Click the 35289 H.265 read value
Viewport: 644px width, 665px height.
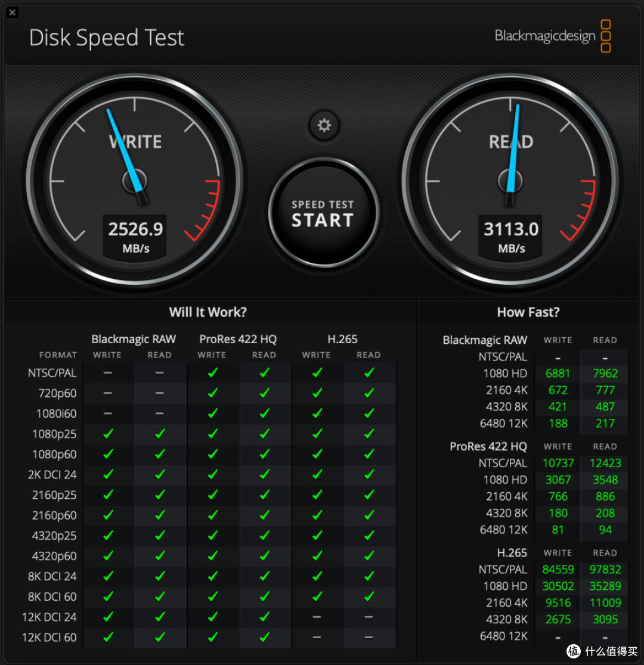[605, 586]
